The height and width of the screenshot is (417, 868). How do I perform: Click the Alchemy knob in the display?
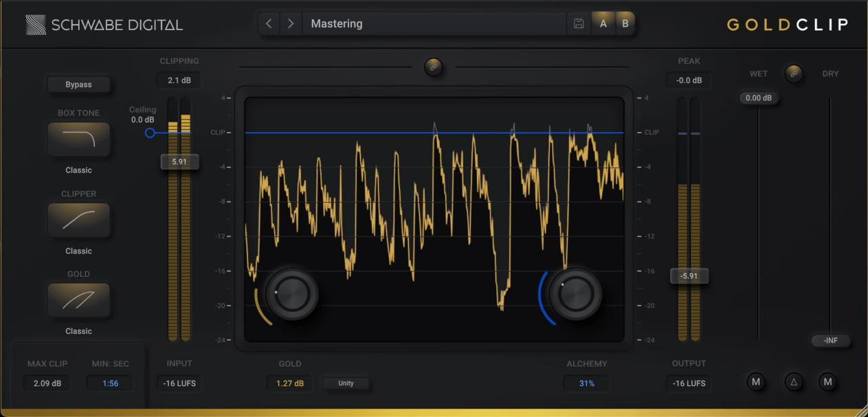(575, 294)
